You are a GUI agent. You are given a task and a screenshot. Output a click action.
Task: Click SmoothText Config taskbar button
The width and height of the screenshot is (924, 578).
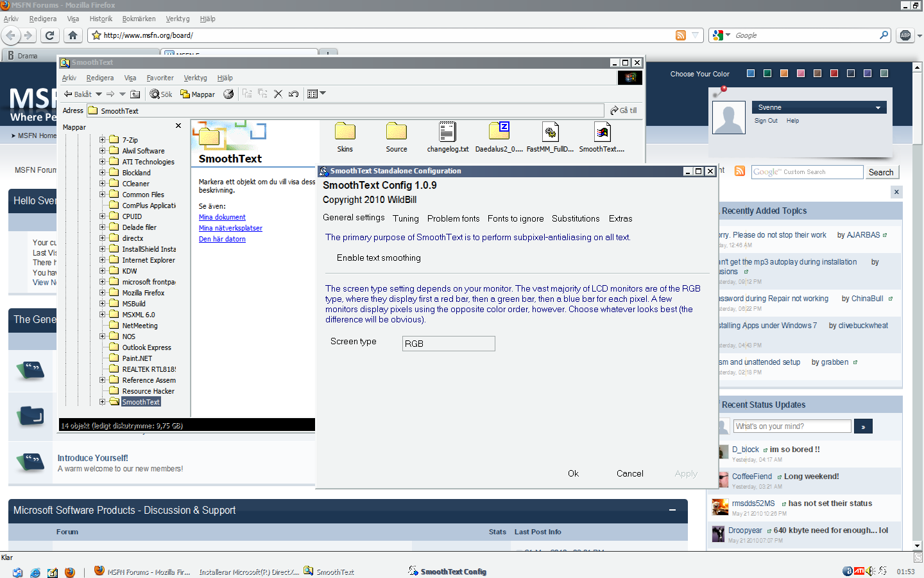pos(448,571)
